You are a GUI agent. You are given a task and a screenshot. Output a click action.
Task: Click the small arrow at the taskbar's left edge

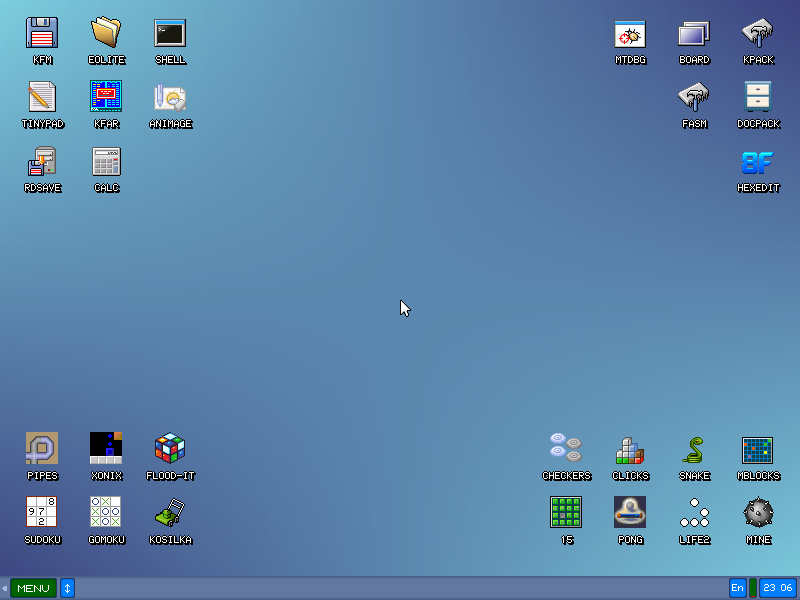(x=5, y=588)
